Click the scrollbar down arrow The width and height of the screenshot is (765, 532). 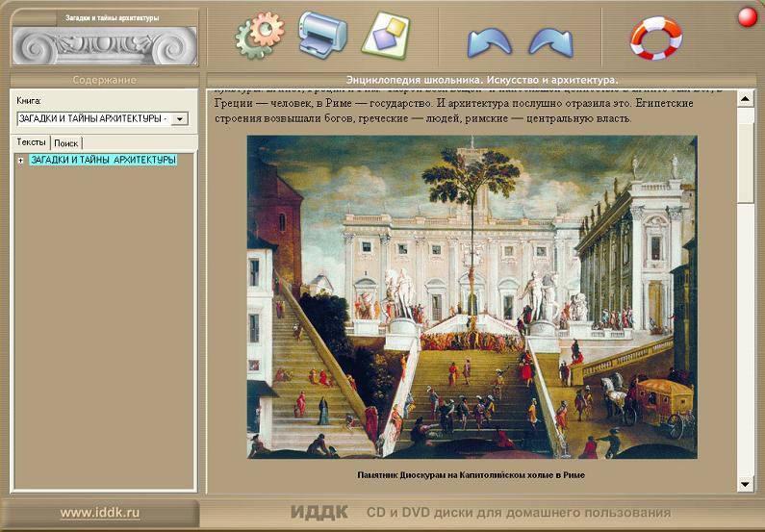[745, 483]
